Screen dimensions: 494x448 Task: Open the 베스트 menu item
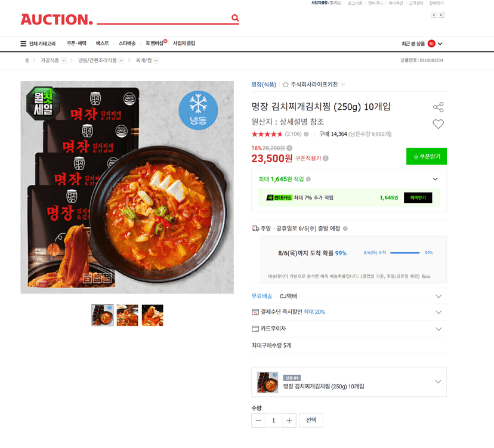tap(103, 43)
